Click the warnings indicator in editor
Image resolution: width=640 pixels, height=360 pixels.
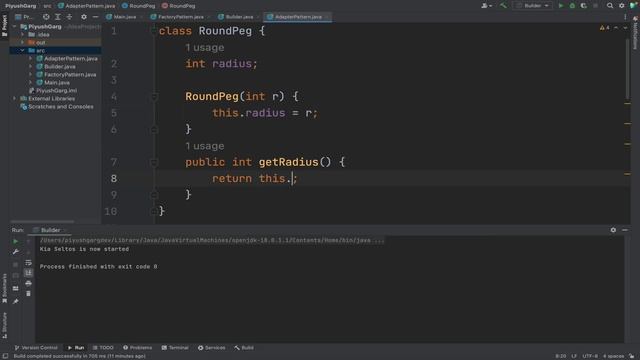click(604, 28)
